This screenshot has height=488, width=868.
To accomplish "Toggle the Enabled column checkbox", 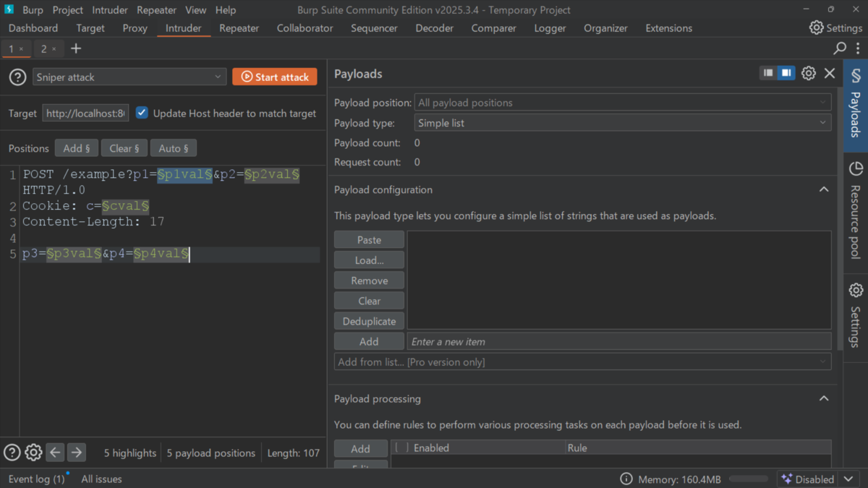I will [401, 448].
